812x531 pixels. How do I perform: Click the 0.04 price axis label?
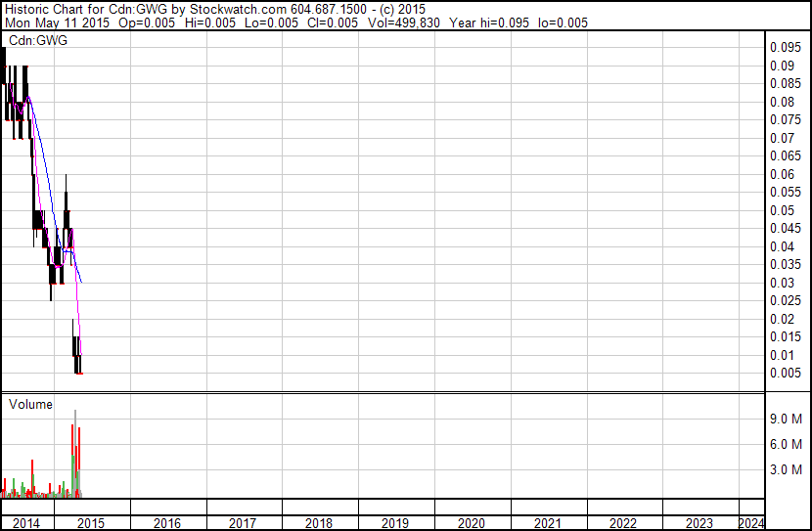(x=782, y=246)
